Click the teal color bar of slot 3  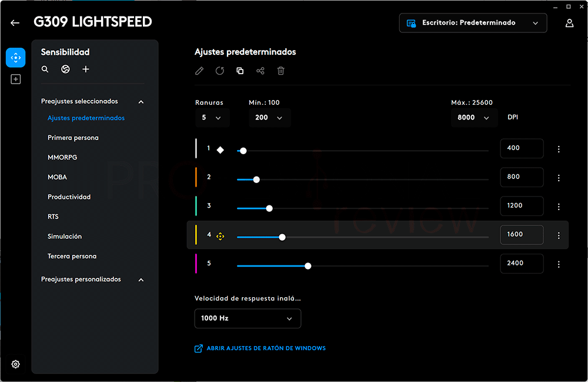pyautogui.click(x=196, y=206)
